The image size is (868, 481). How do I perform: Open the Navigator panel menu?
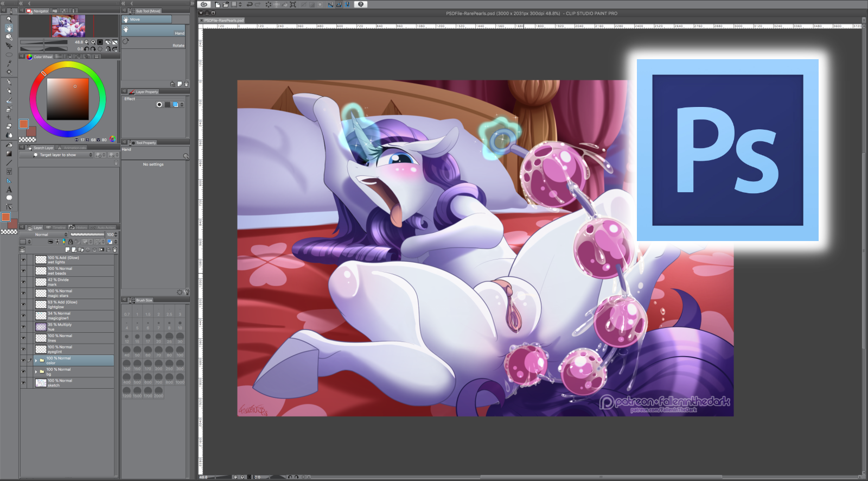coord(22,11)
